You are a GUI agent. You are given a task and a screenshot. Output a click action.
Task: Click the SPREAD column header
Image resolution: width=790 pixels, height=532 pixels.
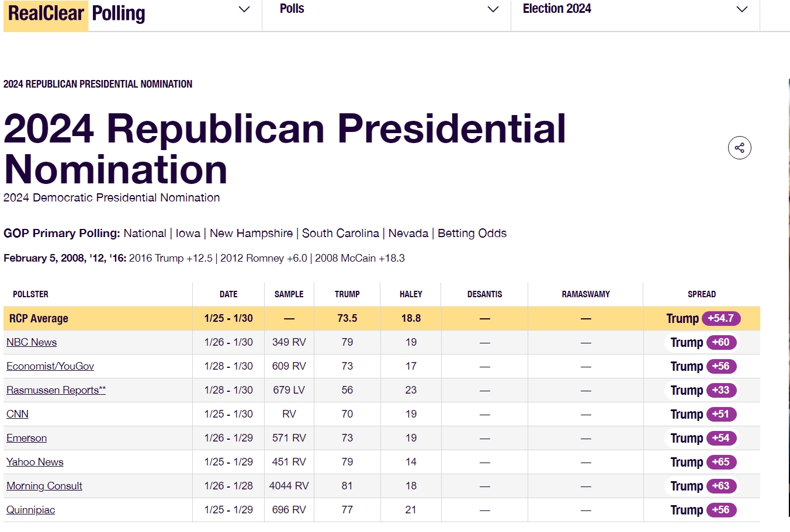point(702,294)
